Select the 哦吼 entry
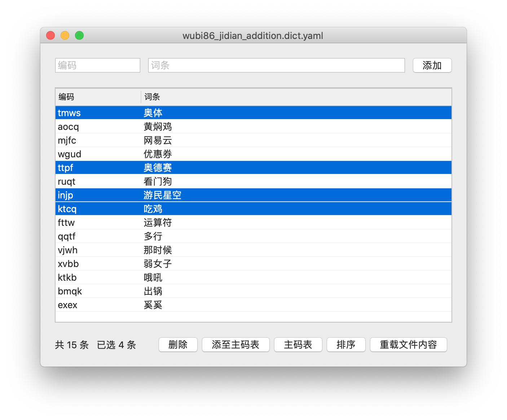 pyautogui.click(x=253, y=277)
